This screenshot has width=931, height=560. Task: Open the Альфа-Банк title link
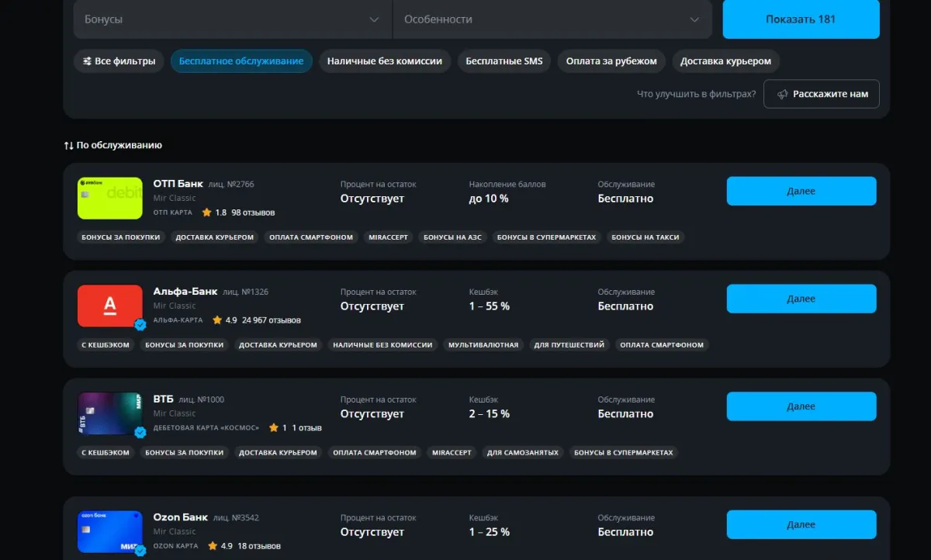[185, 292]
